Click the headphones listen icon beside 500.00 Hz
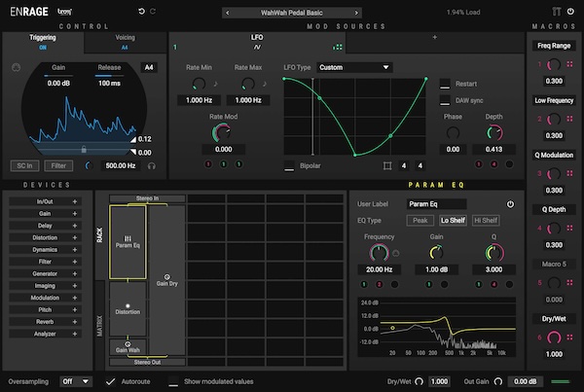The image size is (584, 392). click(x=151, y=166)
